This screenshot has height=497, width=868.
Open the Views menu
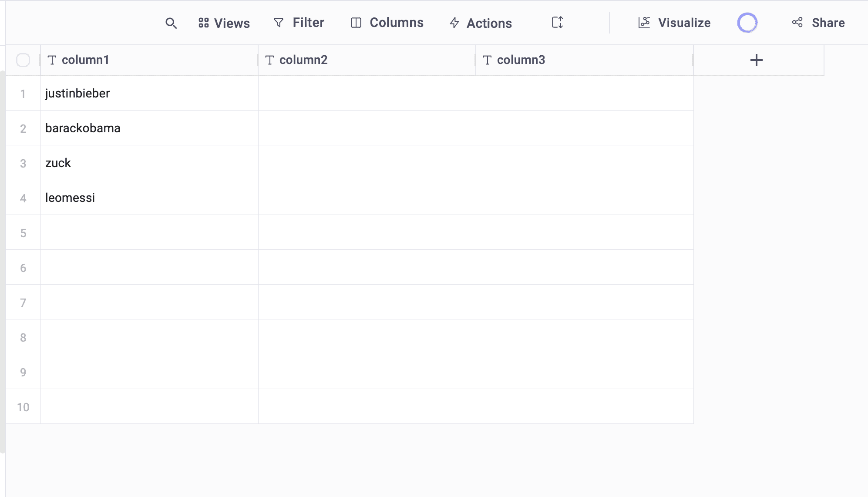224,23
